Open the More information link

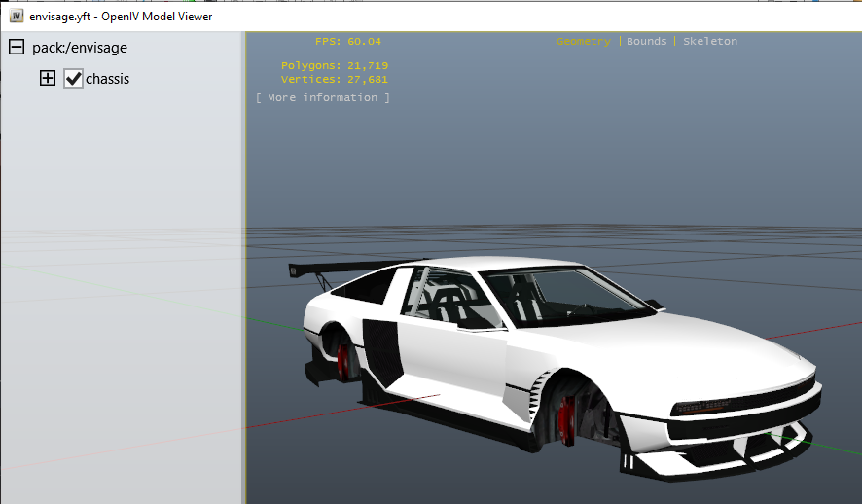pyautogui.click(x=322, y=97)
